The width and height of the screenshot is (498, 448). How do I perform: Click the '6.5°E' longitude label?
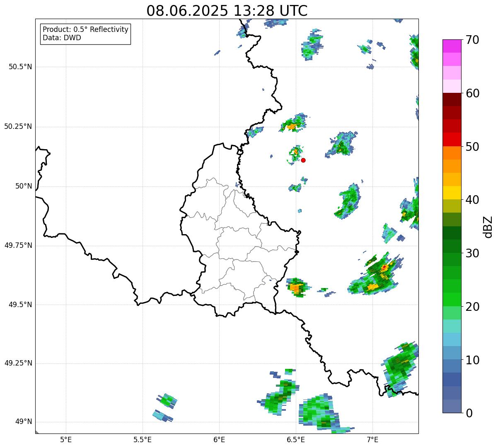click(x=296, y=439)
